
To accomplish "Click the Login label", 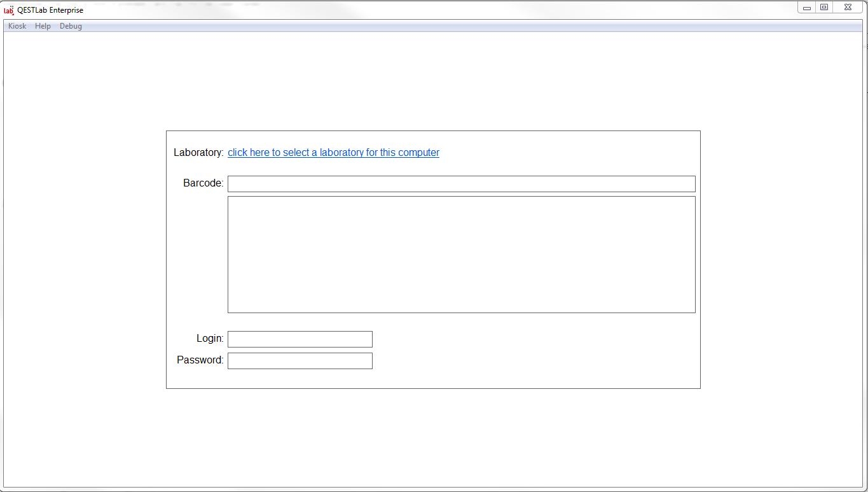I will (x=210, y=339).
